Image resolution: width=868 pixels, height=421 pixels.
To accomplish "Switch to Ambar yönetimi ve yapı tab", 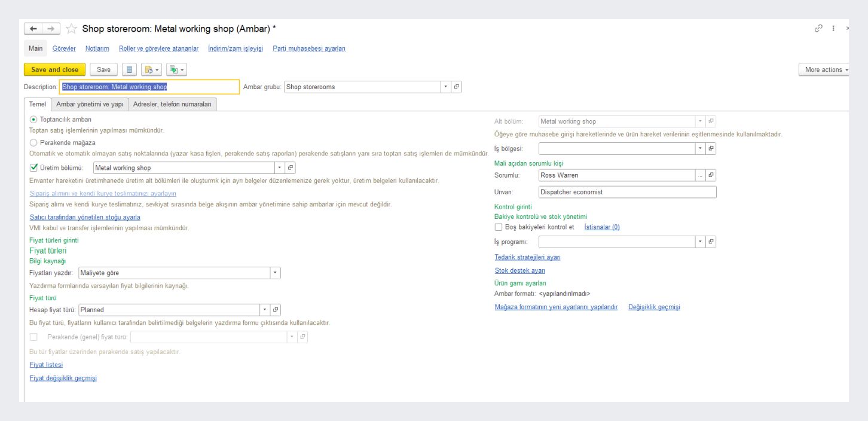I will (x=89, y=104).
